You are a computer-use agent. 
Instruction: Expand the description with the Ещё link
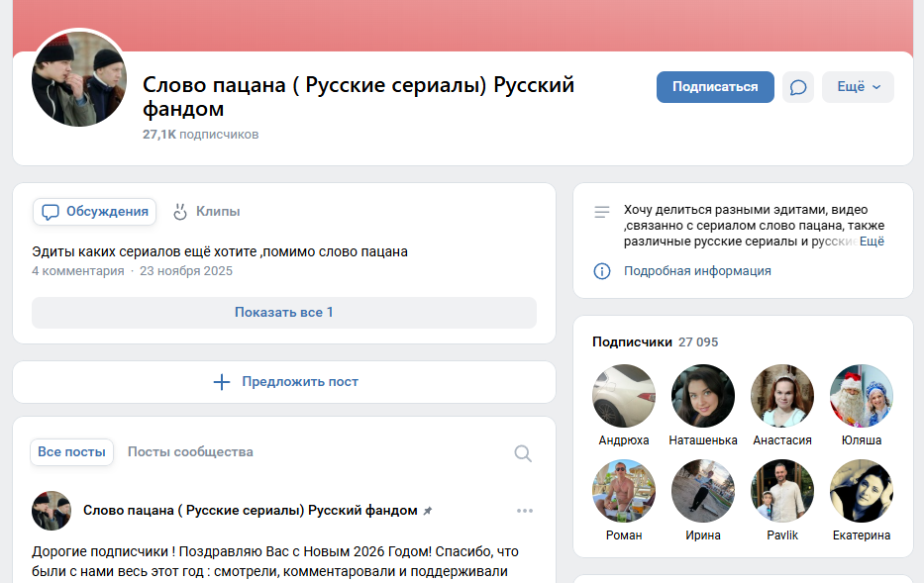coord(872,242)
